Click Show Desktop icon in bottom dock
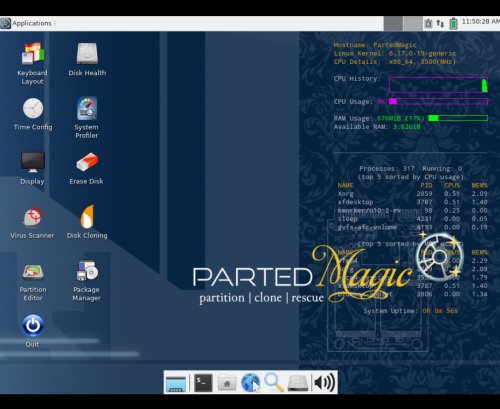Image resolution: width=500 pixels, height=409 pixels. (176, 383)
